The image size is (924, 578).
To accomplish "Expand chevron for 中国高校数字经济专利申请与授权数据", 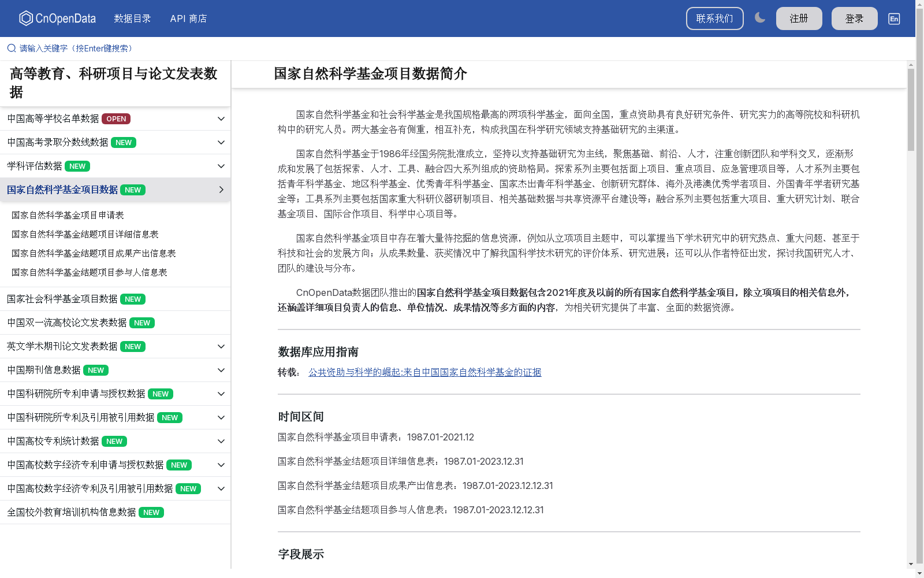I will click(x=221, y=465).
